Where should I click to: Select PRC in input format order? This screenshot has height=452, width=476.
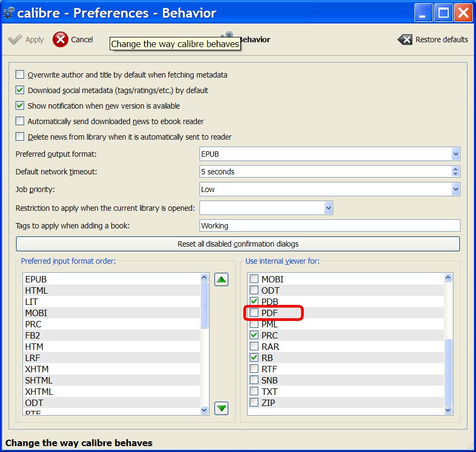(x=111, y=324)
